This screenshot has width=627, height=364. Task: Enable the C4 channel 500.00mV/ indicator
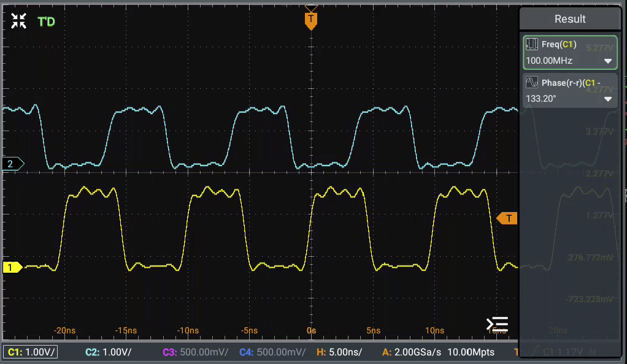pyautogui.click(x=272, y=352)
